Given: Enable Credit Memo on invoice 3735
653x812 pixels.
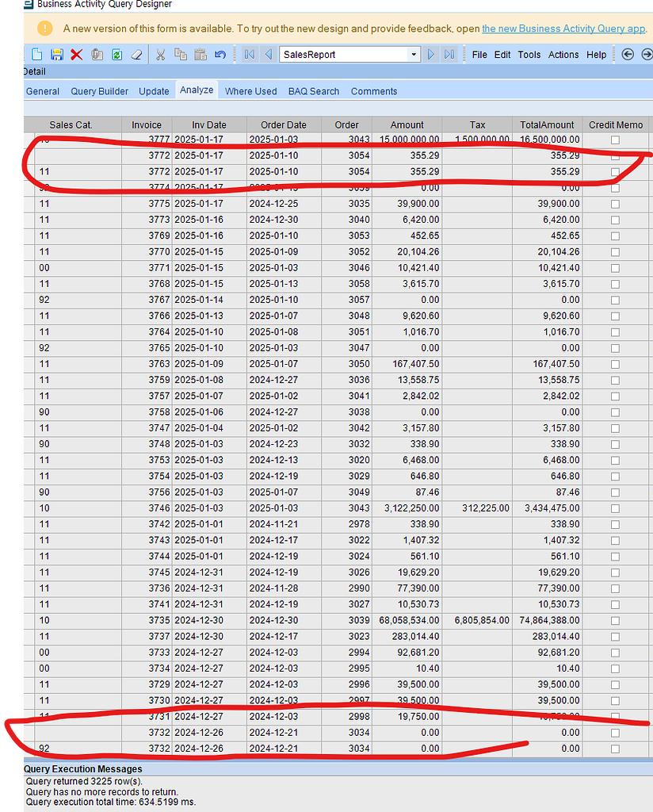Looking at the screenshot, I should (x=617, y=620).
